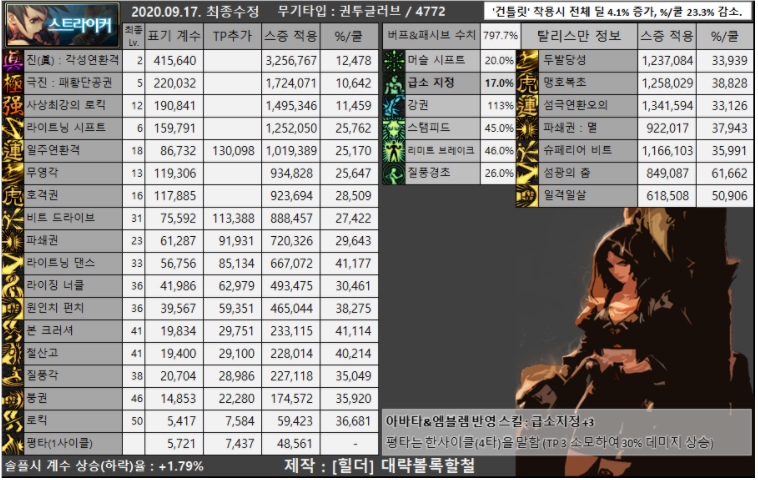Click the 본 크러셔 skill icon
Viewport: 758px width, 480px height.
coord(13,331)
